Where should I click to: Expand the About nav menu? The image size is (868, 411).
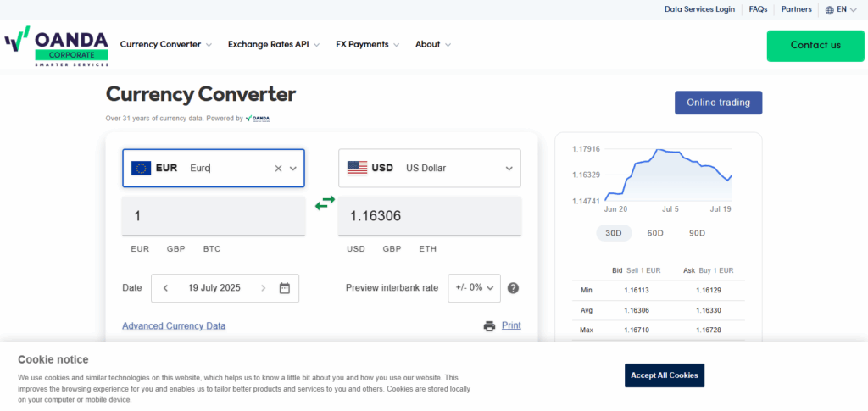[433, 44]
